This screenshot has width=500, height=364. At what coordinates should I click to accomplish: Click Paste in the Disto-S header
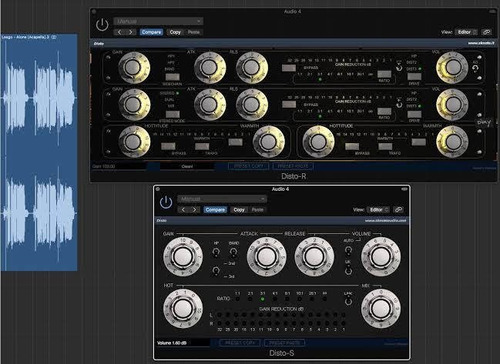[x=257, y=210]
